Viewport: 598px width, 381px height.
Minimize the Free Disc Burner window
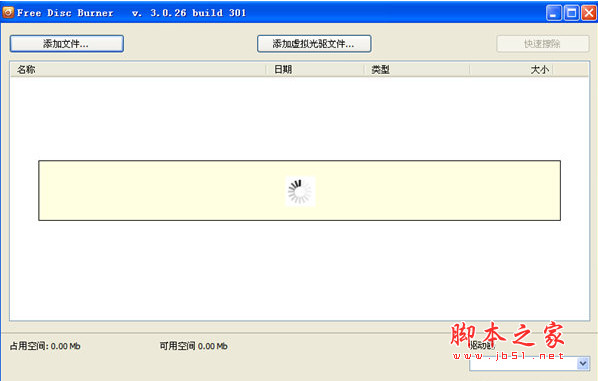click(x=554, y=13)
